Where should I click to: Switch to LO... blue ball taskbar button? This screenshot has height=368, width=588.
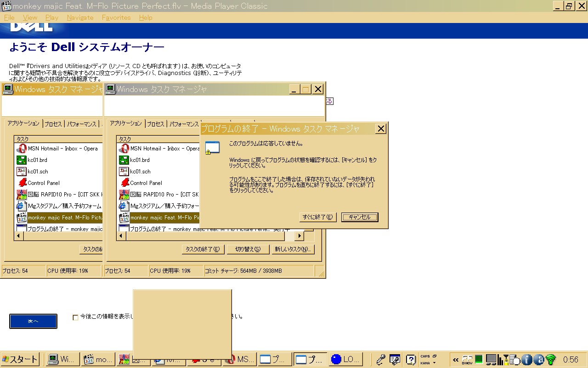[x=346, y=359]
